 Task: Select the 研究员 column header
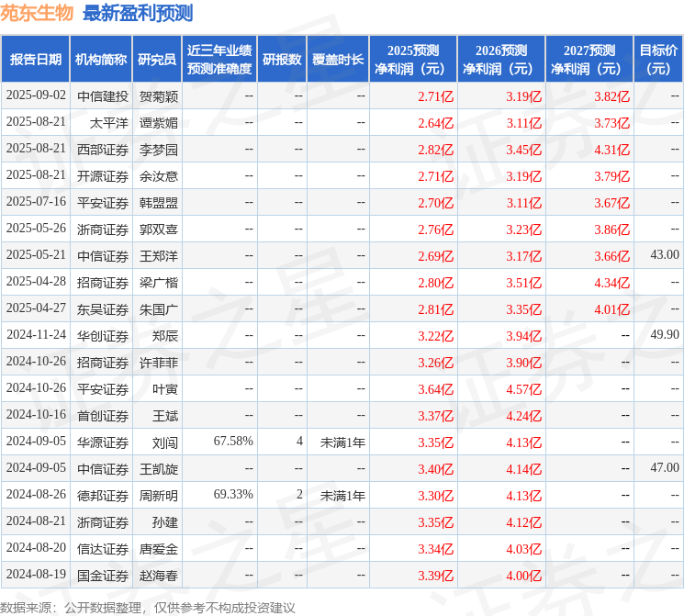click(x=157, y=60)
